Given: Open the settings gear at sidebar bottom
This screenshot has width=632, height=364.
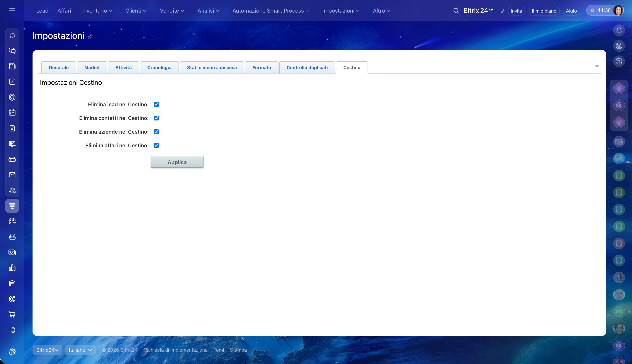Looking at the screenshot, I should point(12,352).
